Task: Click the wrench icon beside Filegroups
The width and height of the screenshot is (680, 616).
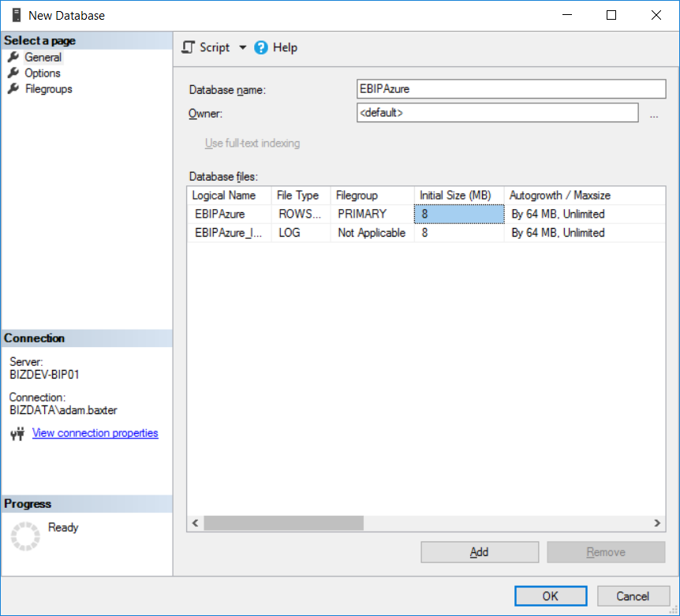Action: tap(13, 88)
